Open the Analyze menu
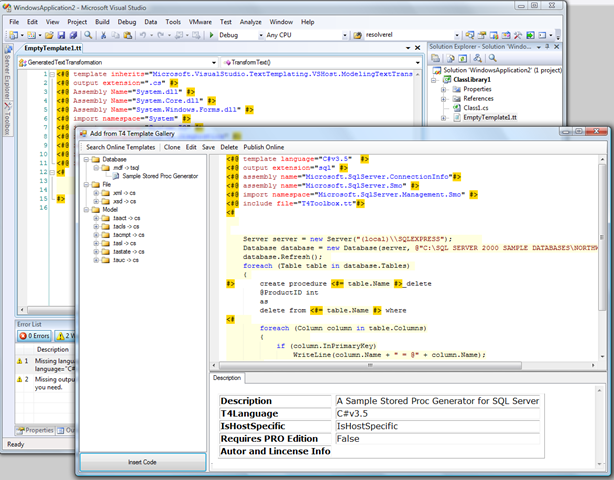The height and width of the screenshot is (480, 614). (x=251, y=22)
